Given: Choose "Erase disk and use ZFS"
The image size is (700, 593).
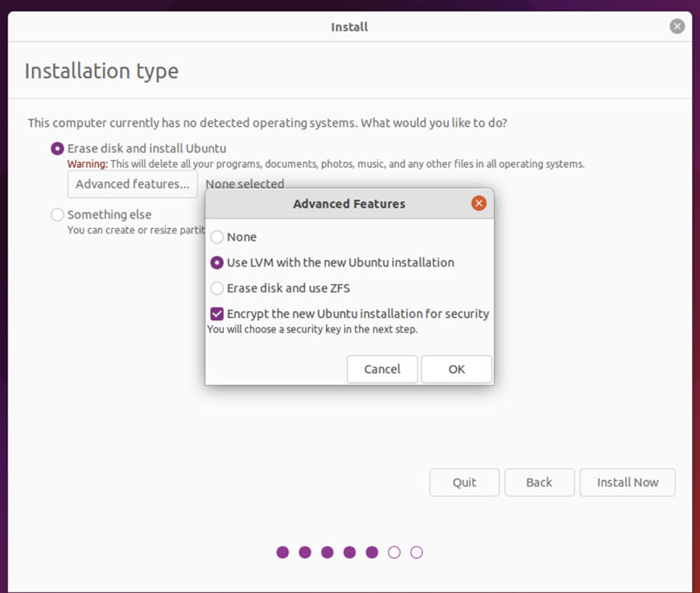Looking at the screenshot, I should (x=216, y=288).
